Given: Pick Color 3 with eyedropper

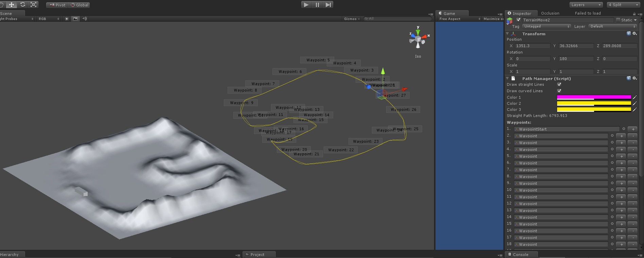Looking at the screenshot, I should coord(634,110).
